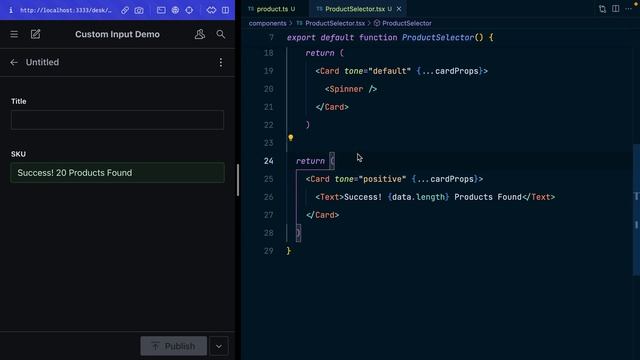640x360 pixels.
Task: Click the info icon beside the localhost URL
Action: 11,10
